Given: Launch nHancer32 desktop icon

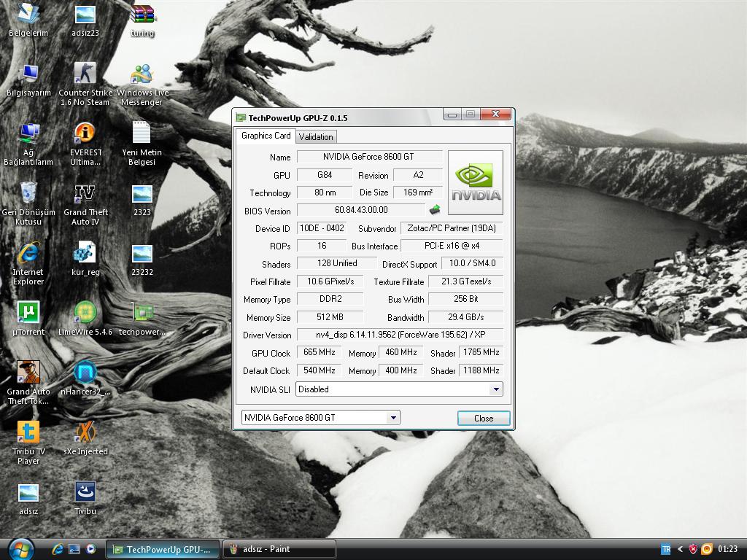Looking at the screenshot, I should [x=85, y=379].
